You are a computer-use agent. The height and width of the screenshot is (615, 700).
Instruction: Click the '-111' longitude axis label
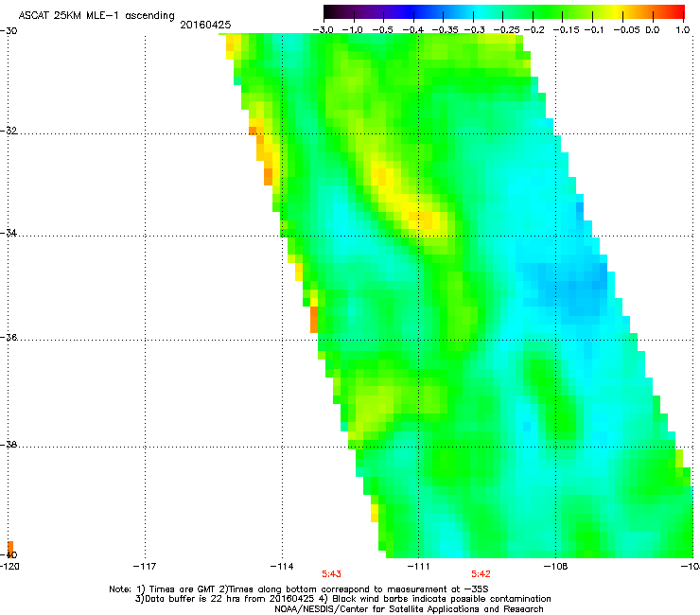point(419,567)
